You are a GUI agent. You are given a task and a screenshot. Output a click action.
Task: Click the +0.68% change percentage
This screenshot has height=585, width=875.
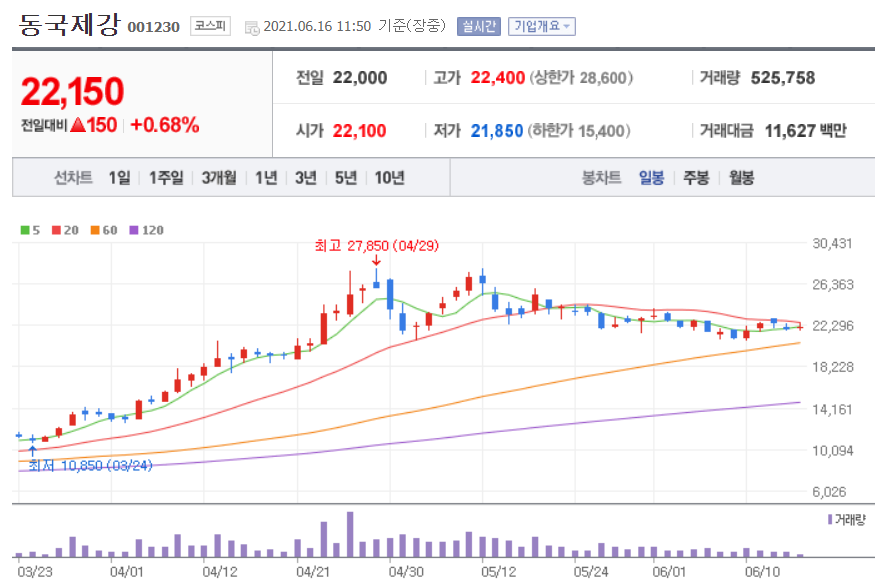(x=165, y=125)
